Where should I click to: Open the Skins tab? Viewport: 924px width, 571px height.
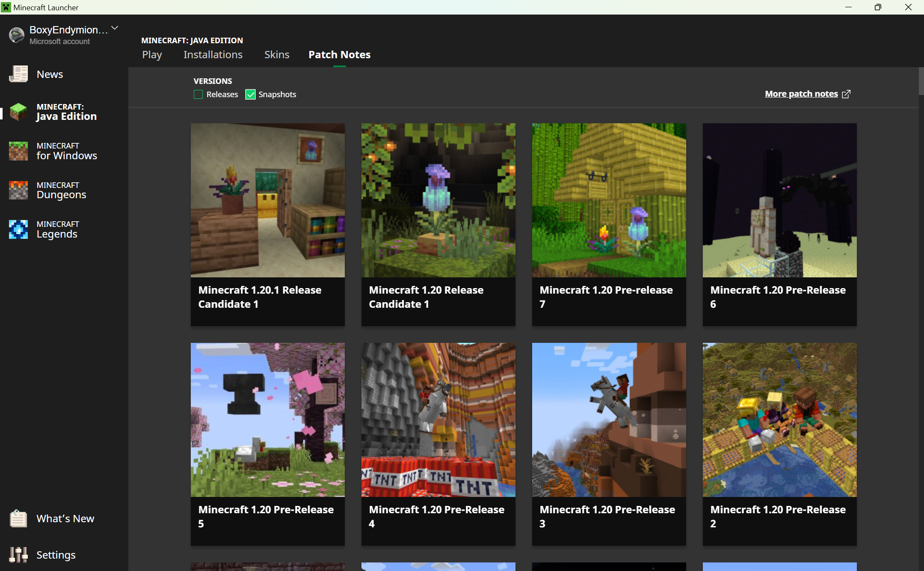277,54
